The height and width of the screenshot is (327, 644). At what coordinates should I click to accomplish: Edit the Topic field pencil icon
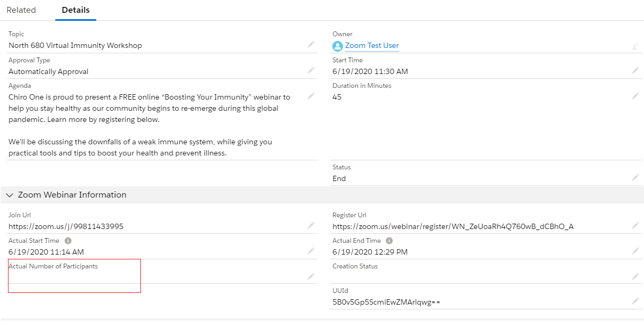click(x=311, y=44)
